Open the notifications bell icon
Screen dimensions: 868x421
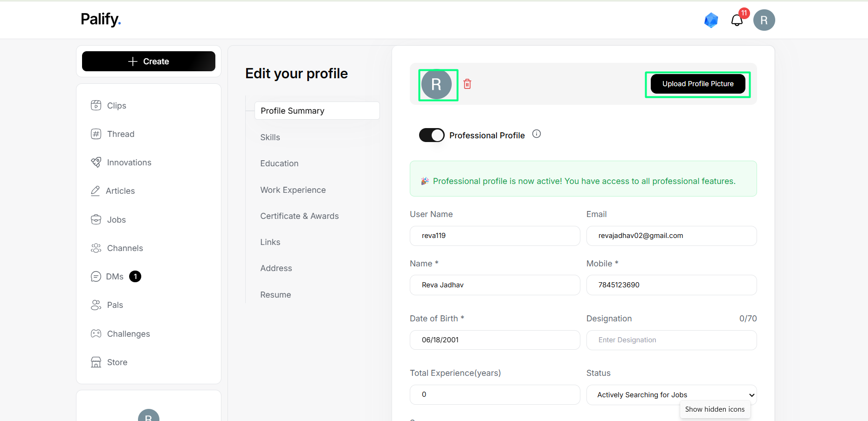pos(737,20)
